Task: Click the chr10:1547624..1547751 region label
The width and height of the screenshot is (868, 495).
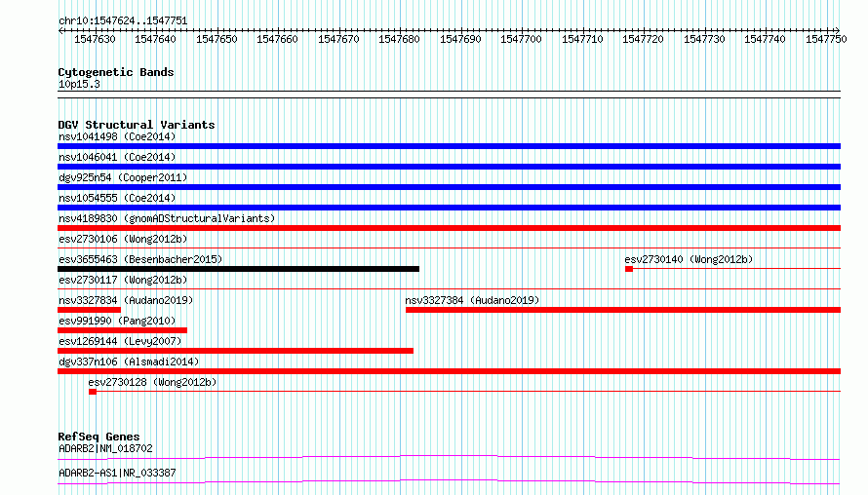Action: [123, 20]
